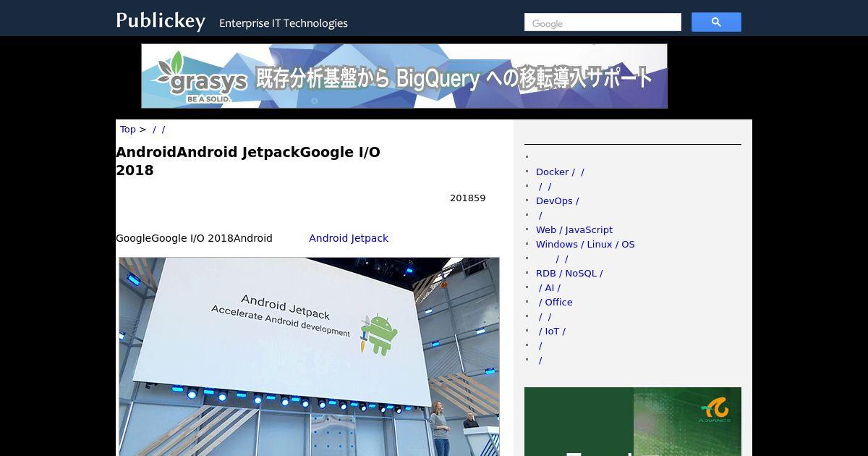Open the DevOps category link
This screenshot has height=456, width=868.
(x=557, y=201)
